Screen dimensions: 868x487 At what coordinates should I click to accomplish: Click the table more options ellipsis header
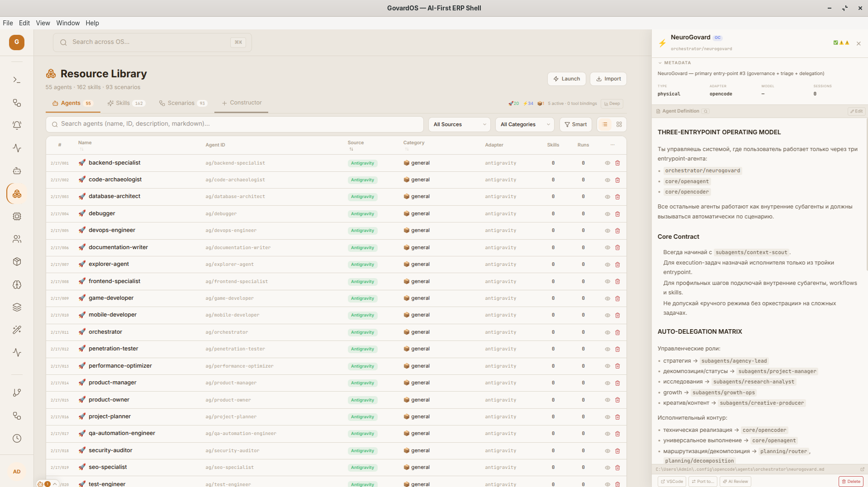[x=612, y=145]
